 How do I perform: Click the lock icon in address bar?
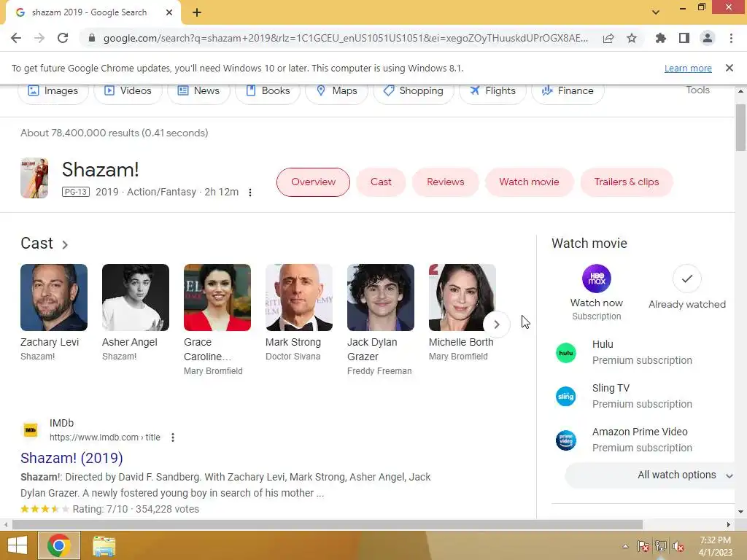point(92,38)
